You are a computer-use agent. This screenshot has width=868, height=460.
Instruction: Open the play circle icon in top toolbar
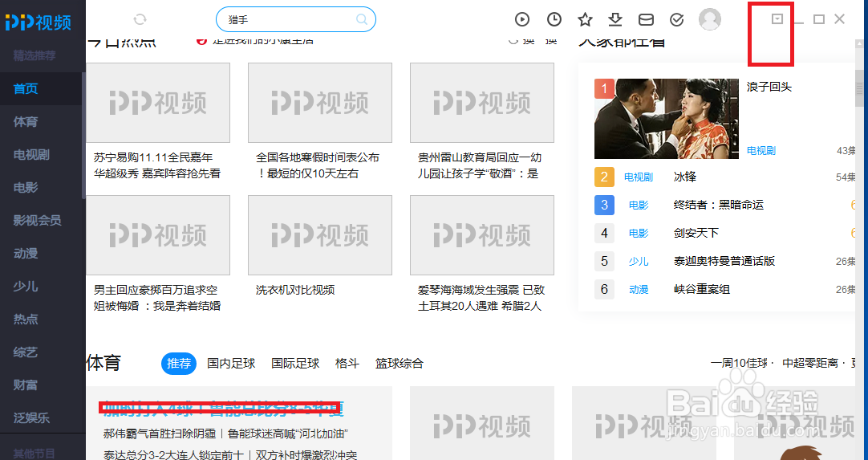point(522,19)
